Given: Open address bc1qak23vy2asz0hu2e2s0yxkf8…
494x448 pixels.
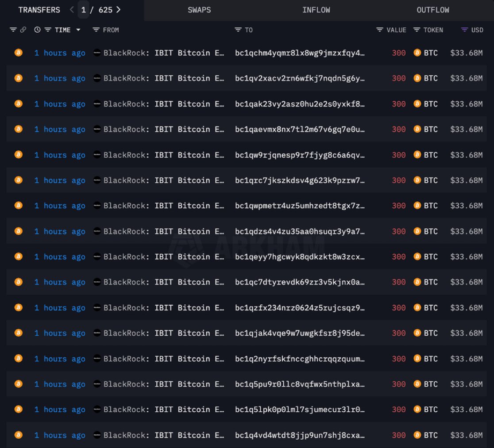Looking at the screenshot, I should pyautogui.click(x=300, y=104).
